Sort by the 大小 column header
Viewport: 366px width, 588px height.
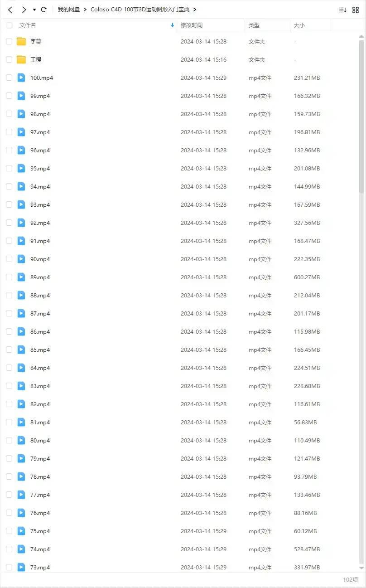point(299,25)
